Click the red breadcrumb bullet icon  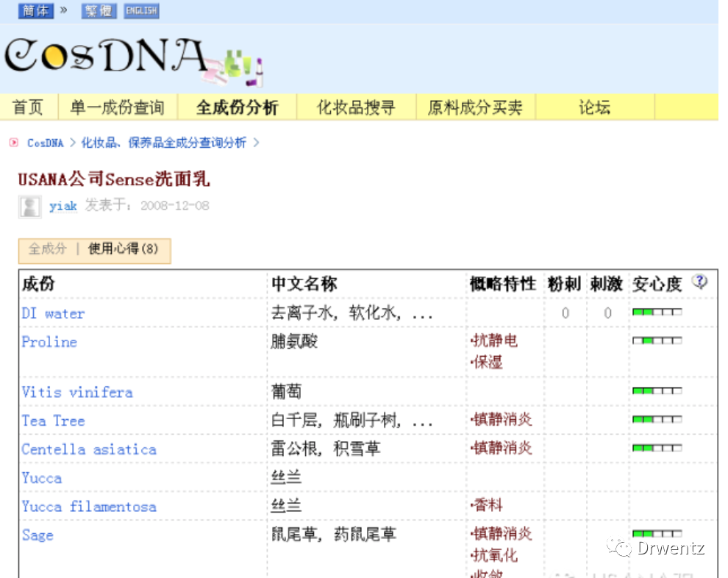click(13, 142)
